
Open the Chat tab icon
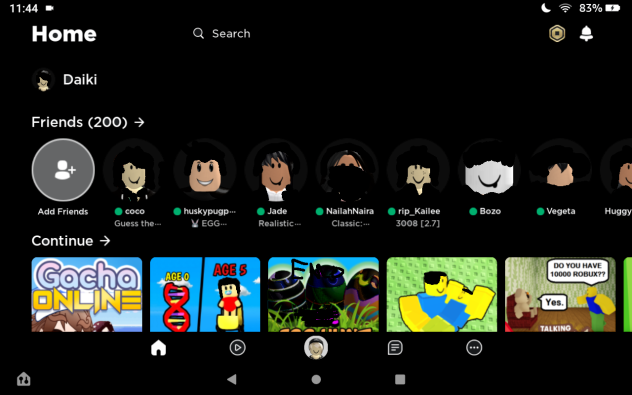395,347
